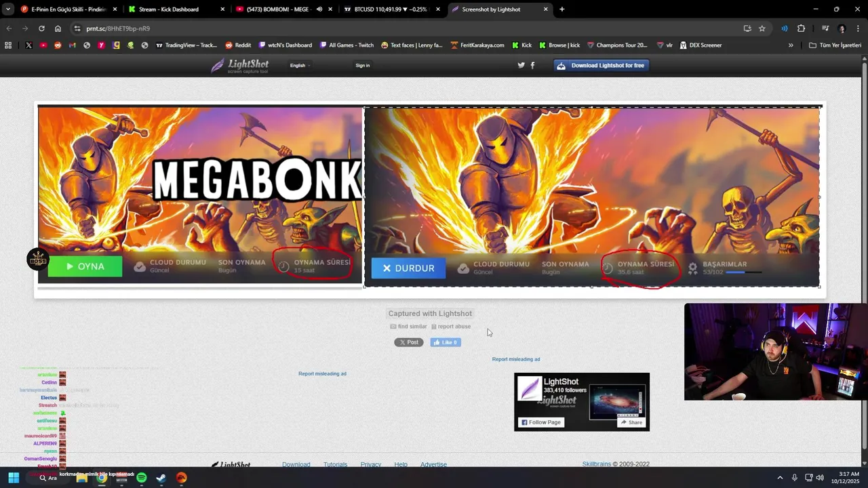This screenshot has height=488, width=868.
Task: Close the Screenshot by Lightshot tab
Action: tap(545, 9)
